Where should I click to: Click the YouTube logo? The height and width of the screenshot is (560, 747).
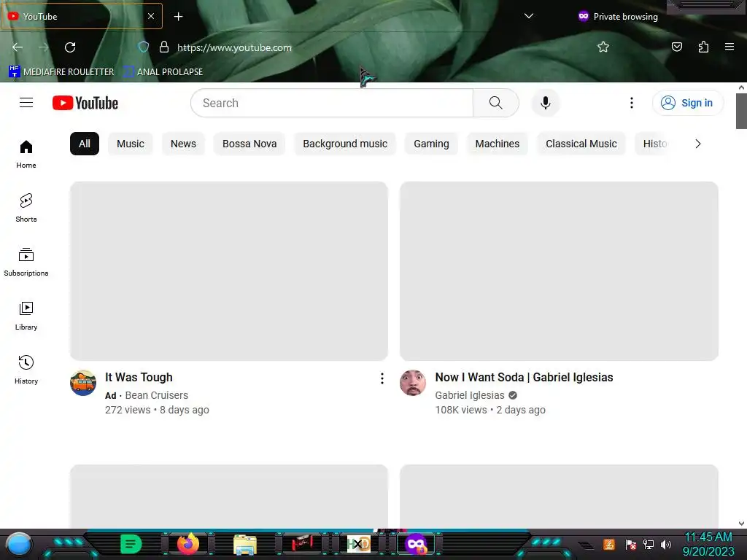pos(85,103)
